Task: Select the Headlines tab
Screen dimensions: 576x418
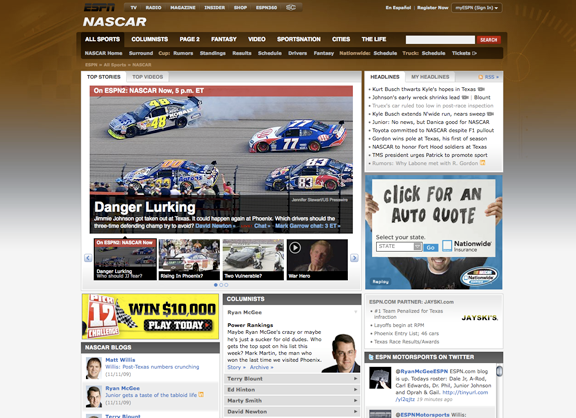Action: (x=385, y=77)
